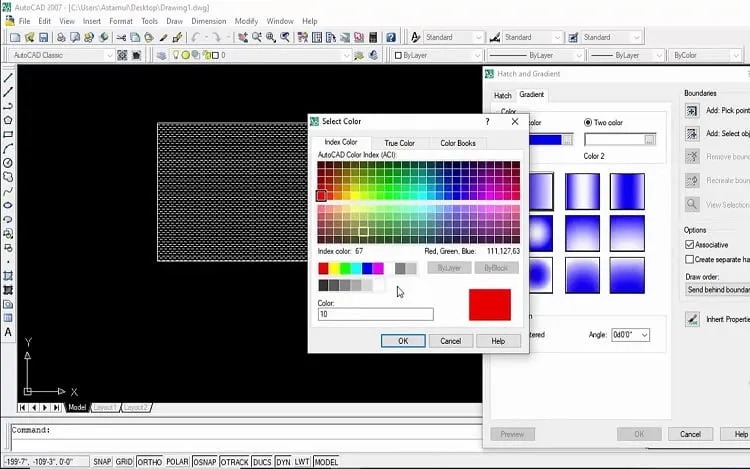This screenshot has height=469, width=750.
Task: Switch to the True Color tab
Action: click(399, 143)
